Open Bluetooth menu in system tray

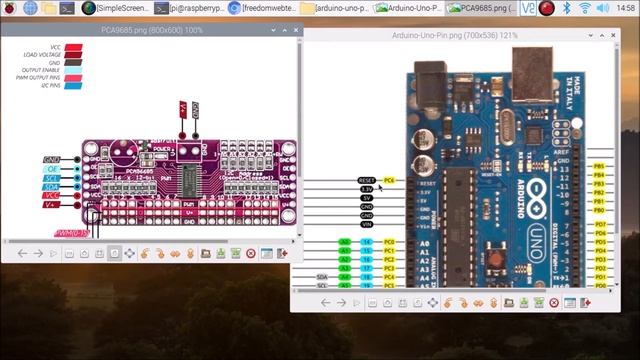[x=567, y=8]
